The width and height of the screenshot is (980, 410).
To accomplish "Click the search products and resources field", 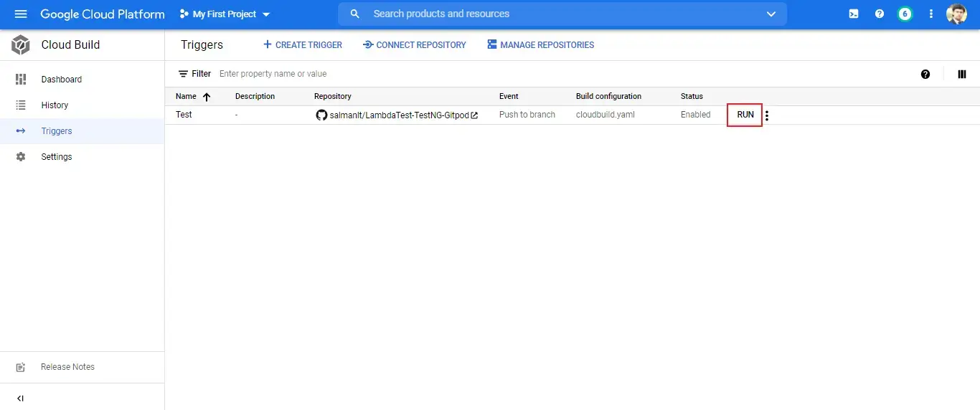I will click(x=562, y=14).
